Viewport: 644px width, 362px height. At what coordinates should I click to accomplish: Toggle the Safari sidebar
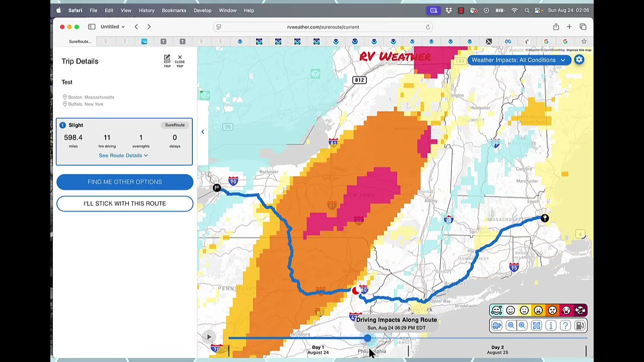(92, 27)
